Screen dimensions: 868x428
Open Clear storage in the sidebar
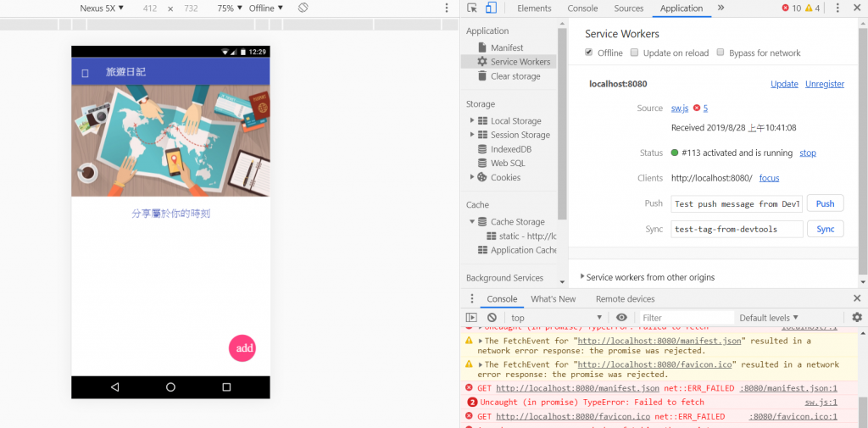click(515, 76)
